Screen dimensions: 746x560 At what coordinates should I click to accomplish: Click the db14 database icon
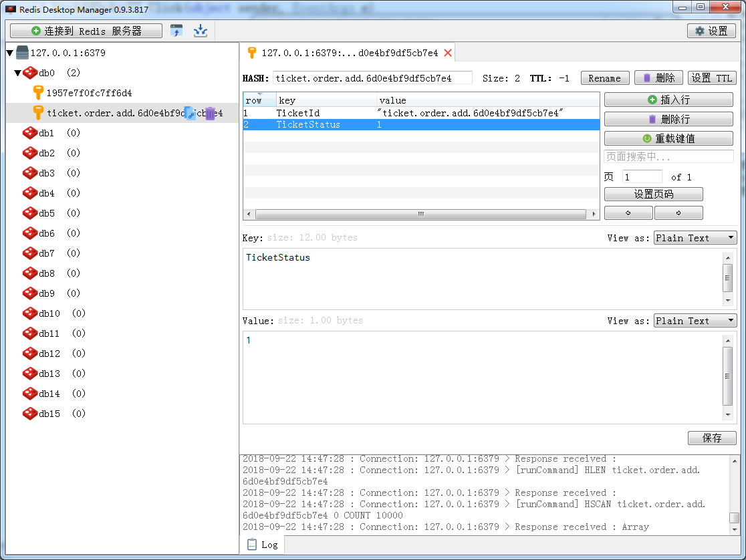tap(30, 394)
